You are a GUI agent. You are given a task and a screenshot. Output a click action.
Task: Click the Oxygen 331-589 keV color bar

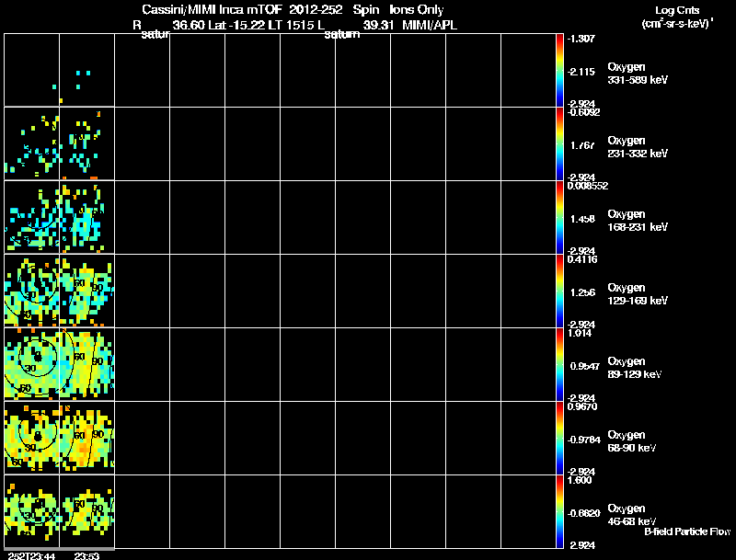point(559,70)
